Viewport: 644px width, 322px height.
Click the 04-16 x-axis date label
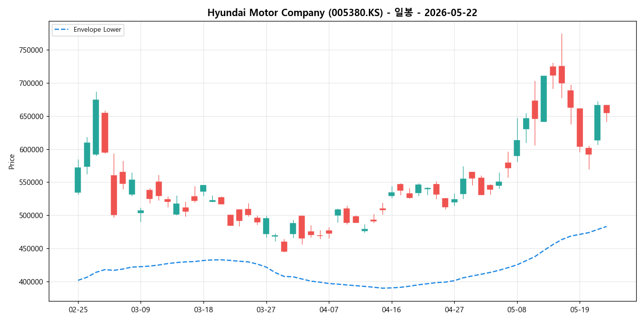tap(391, 310)
